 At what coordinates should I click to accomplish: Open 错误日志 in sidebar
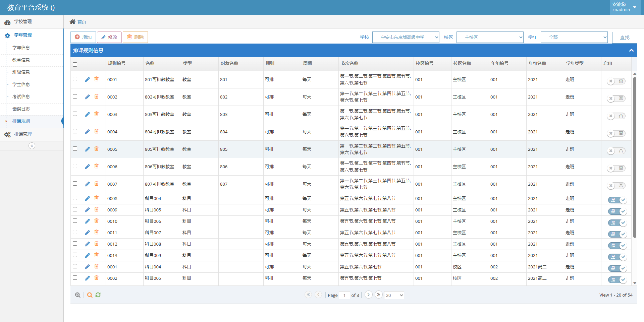tap(21, 109)
